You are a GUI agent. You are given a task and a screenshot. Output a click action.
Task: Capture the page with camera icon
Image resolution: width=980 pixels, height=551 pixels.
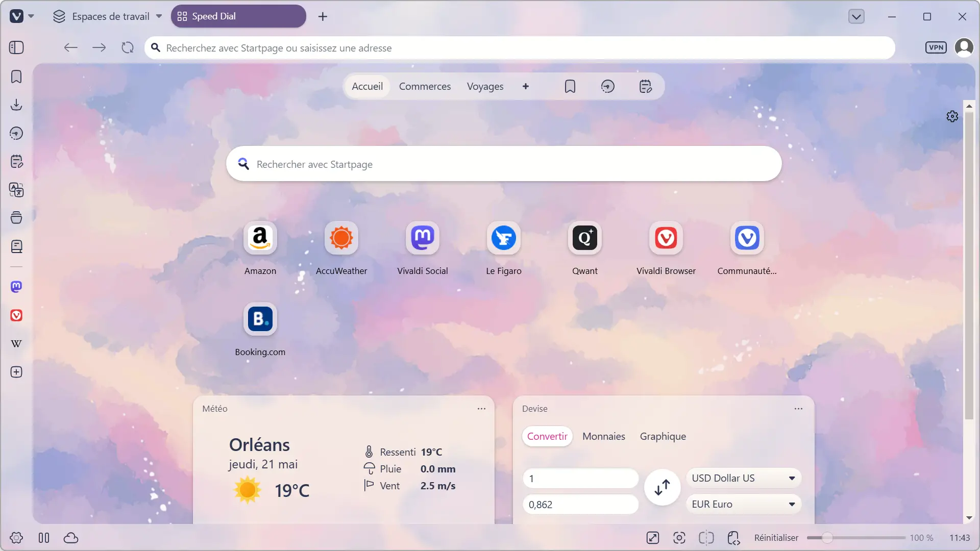tap(679, 538)
